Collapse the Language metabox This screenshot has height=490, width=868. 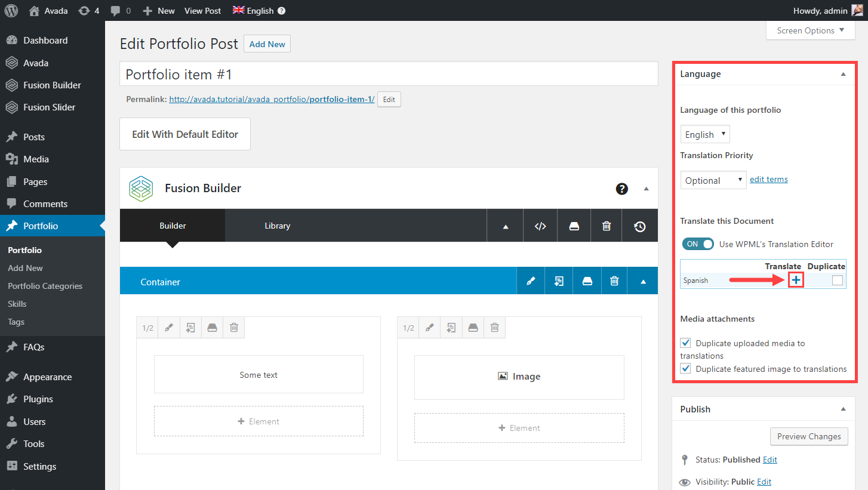(x=843, y=74)
